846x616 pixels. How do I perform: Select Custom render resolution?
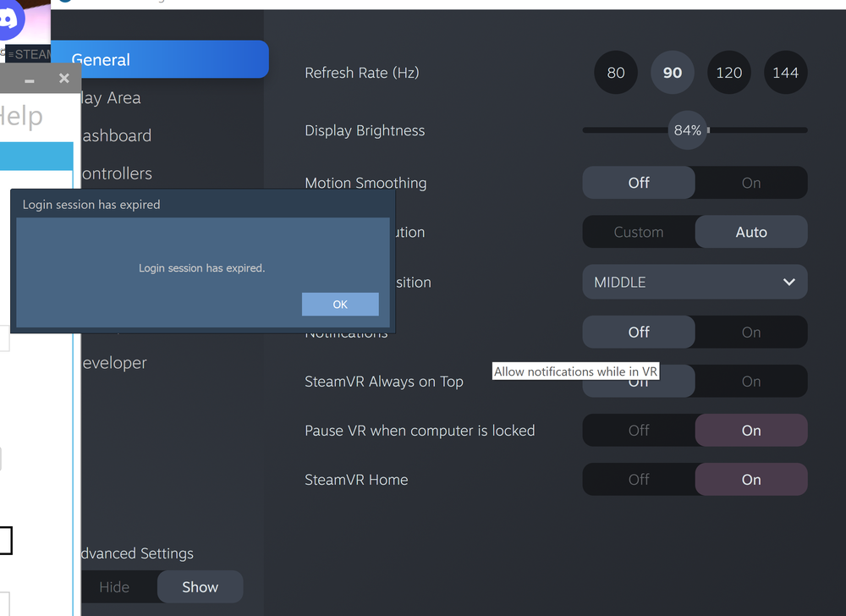point(639,232)
